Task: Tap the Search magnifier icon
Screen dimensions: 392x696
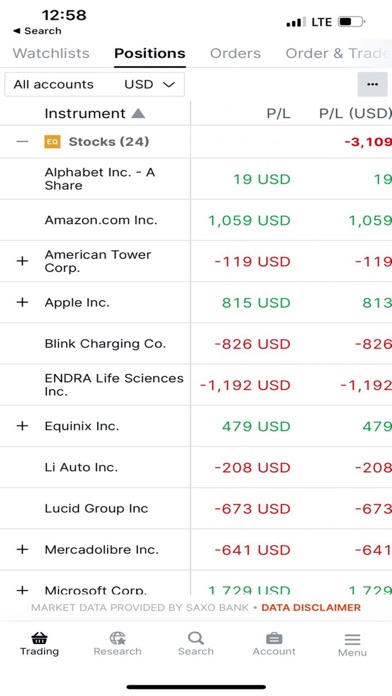Action: [195, 638]
